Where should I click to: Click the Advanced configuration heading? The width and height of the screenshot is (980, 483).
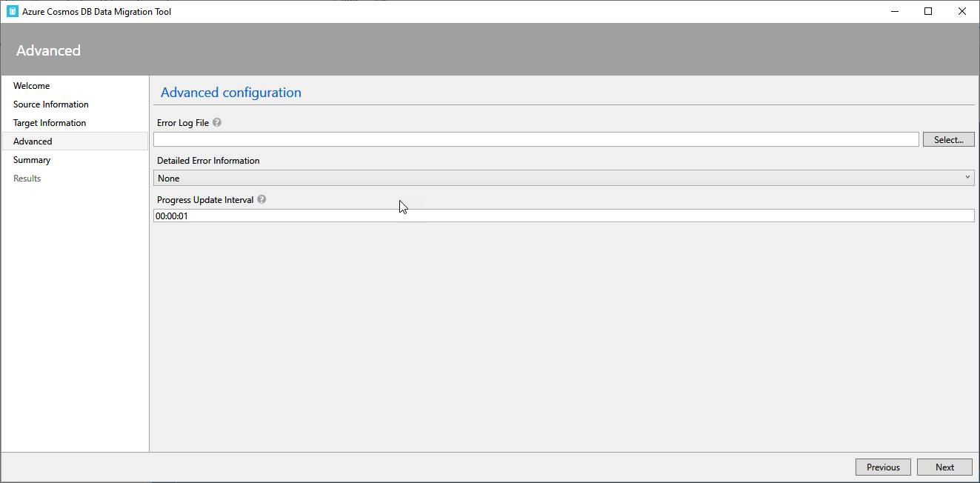231,93
